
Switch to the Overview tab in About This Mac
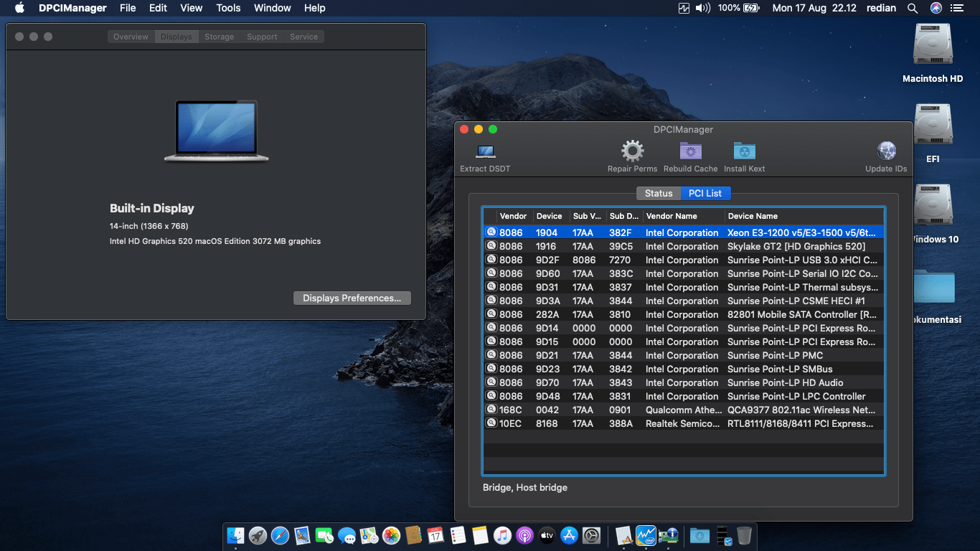coord(131,37)
